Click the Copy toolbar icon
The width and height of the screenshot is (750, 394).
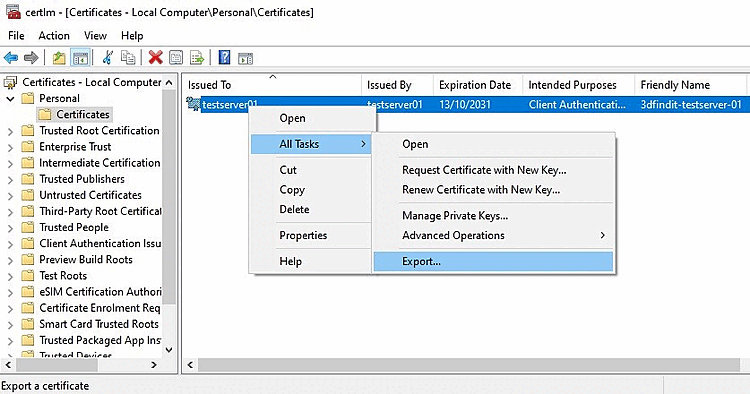click(x=128, y=58)
